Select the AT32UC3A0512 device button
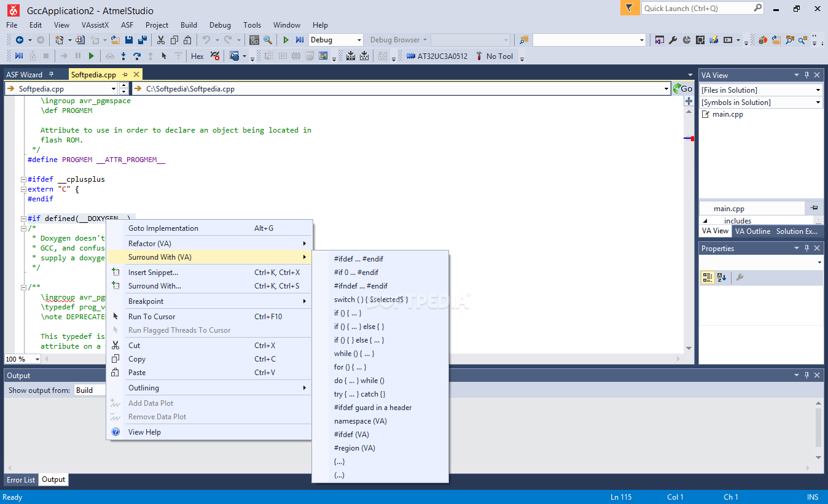 [x=437, y=56]
